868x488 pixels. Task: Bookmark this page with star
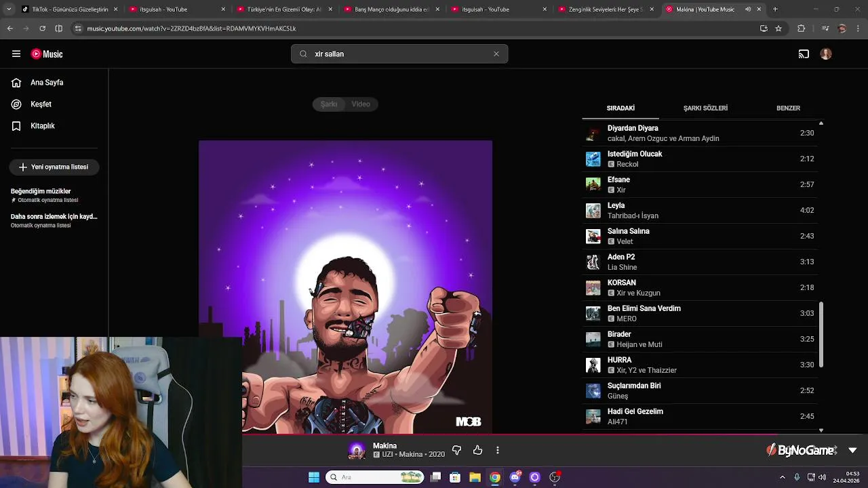point(778,28)
